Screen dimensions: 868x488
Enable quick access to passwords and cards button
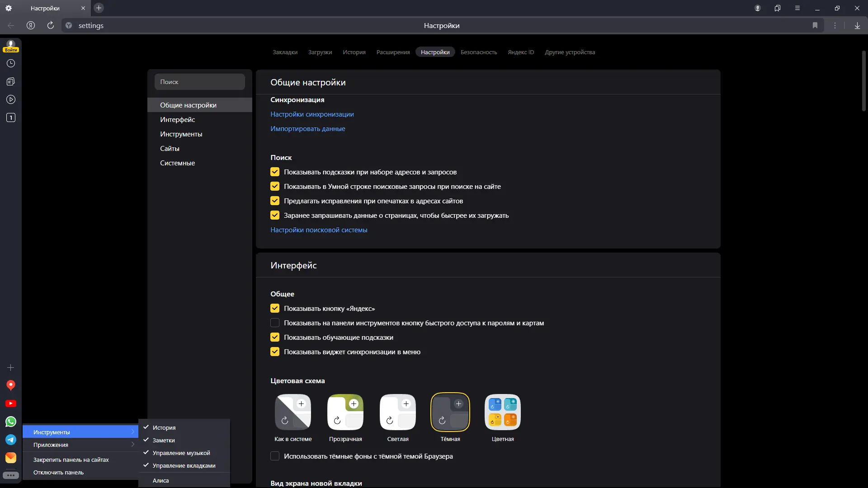[x=275, y=323]
